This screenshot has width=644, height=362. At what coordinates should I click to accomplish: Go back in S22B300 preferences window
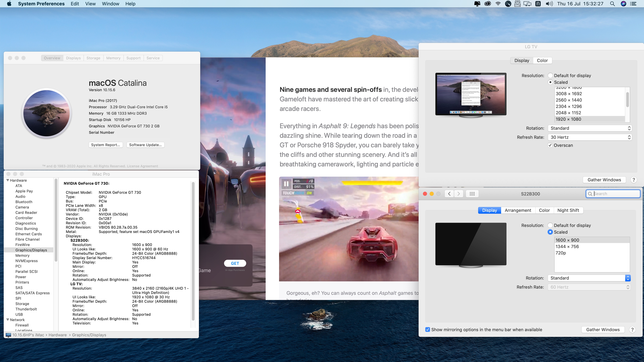coord(449,194)
